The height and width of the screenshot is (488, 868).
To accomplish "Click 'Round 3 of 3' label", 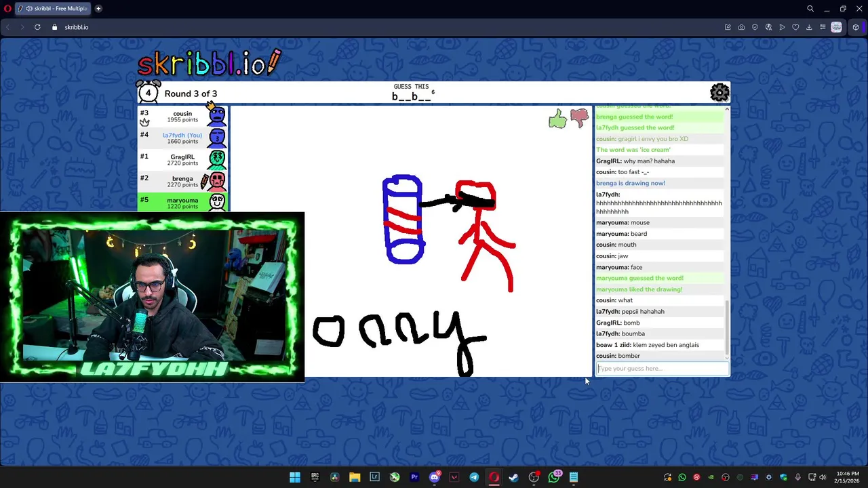I will coord(191,94).
